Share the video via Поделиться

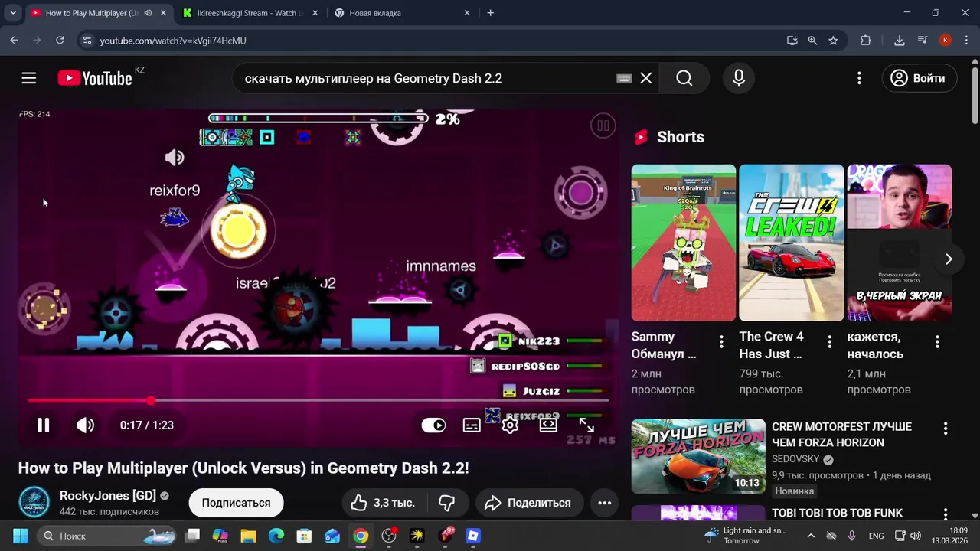click(528, 503)
